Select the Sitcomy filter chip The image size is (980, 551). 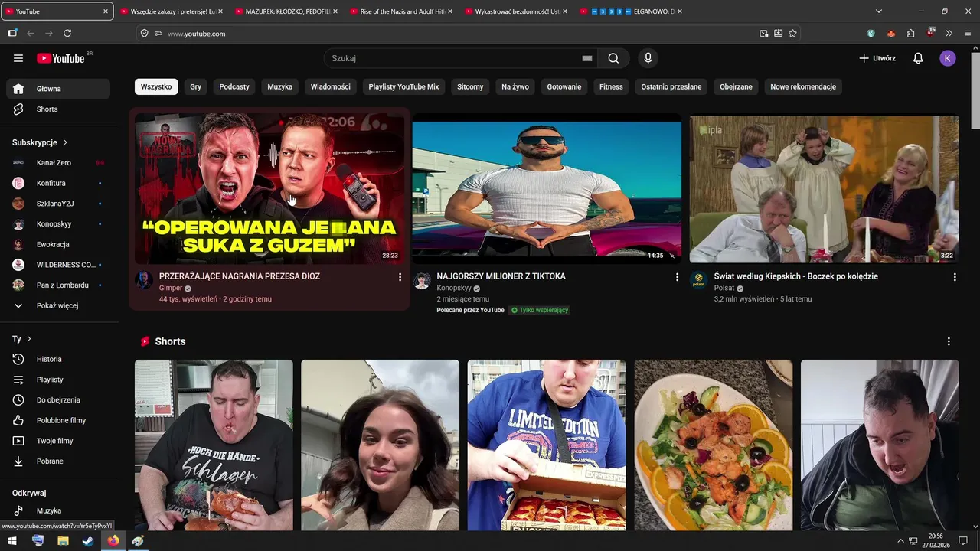(x=470, y=86)
